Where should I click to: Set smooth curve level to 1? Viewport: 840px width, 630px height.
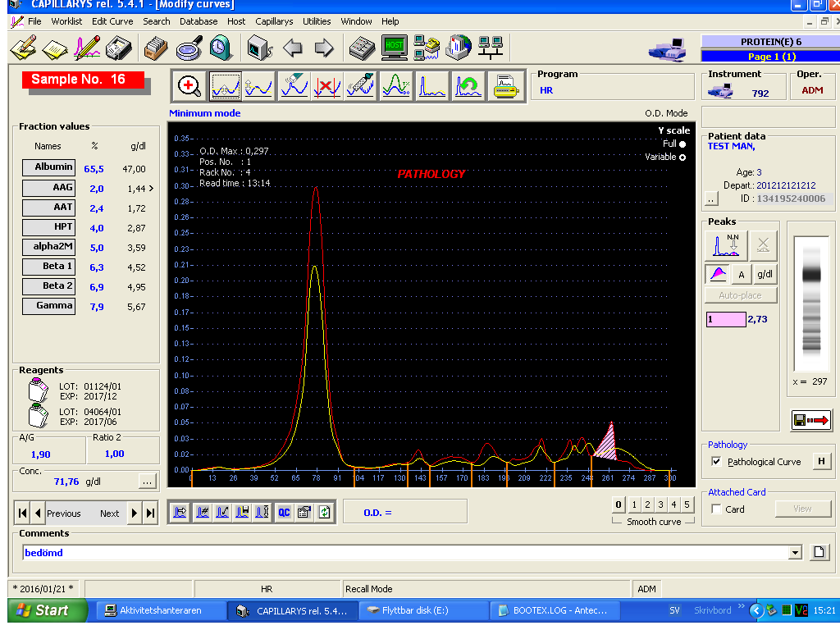pos(634,504)
